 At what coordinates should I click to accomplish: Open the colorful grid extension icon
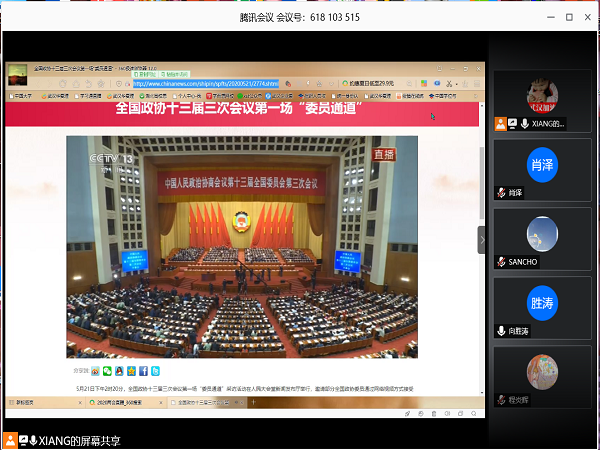click(x=424, y=83)
